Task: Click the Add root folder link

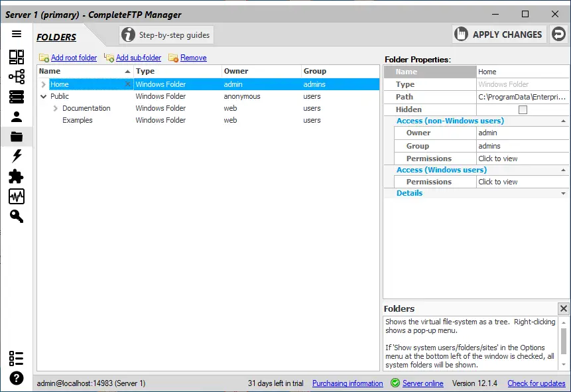Action: [x=74, y=58]
